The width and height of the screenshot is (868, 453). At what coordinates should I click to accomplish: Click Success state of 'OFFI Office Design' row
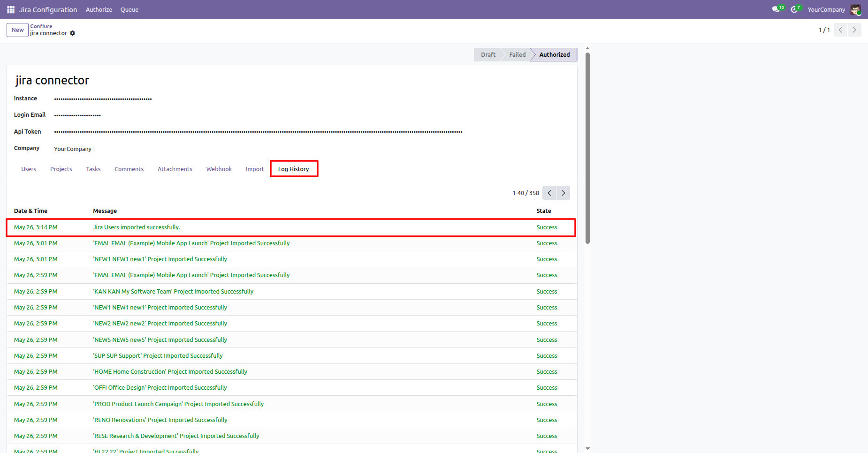point(547,388)
